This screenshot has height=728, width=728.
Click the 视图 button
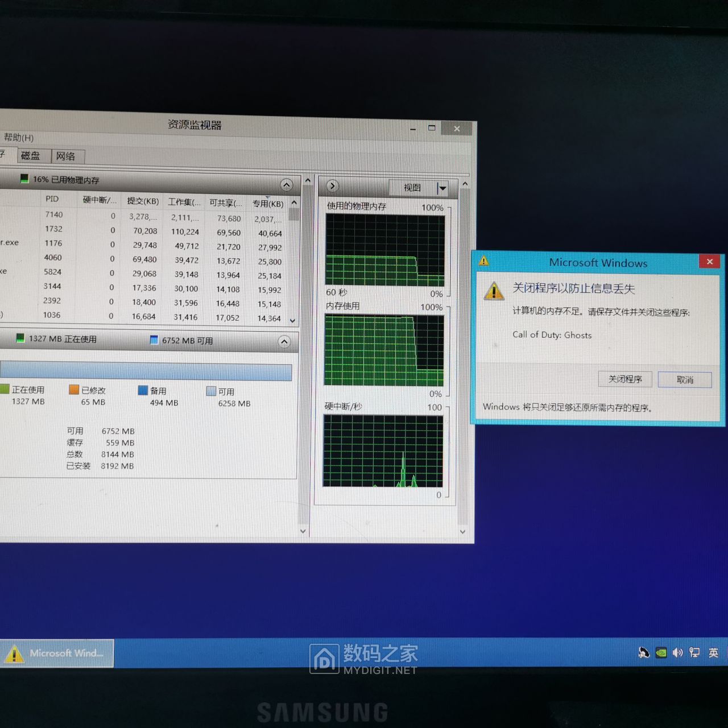tap(413, 188)
